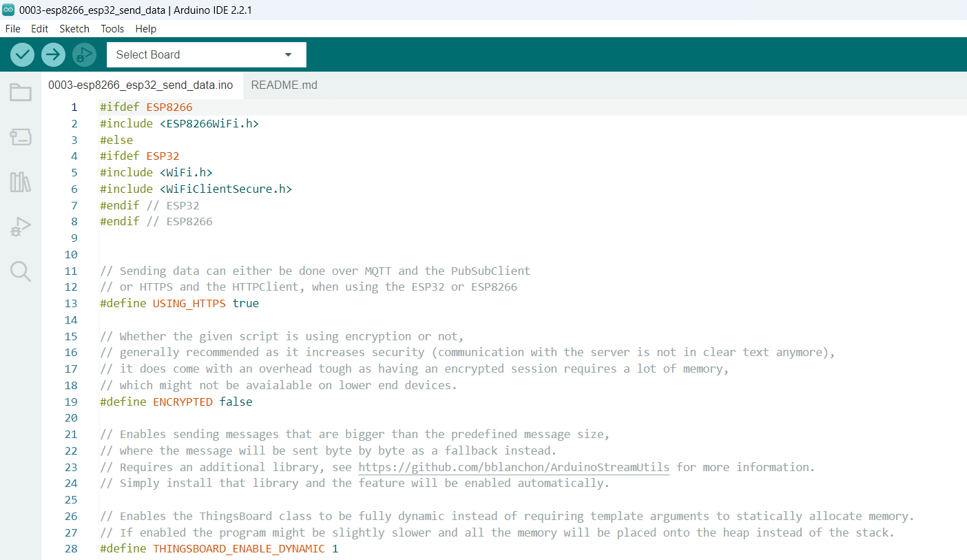Open the Search magnifier in sidebar
967x560 pixels.
[x=21, y=271]
